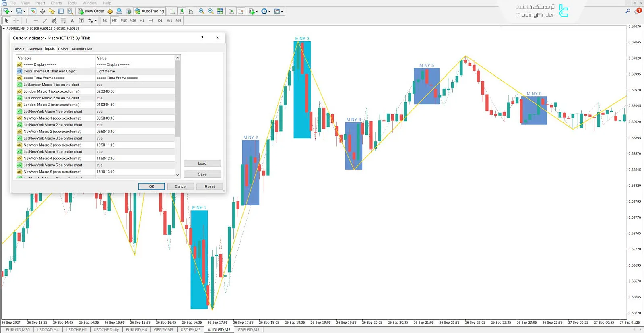Pick the trendline drawing tool

[x=45, y=21]
